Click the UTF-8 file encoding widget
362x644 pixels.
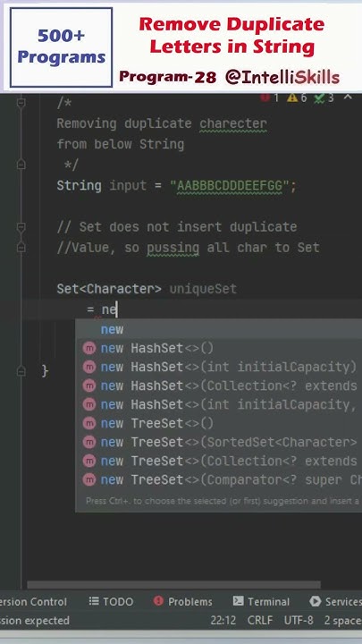pos(299,620)
